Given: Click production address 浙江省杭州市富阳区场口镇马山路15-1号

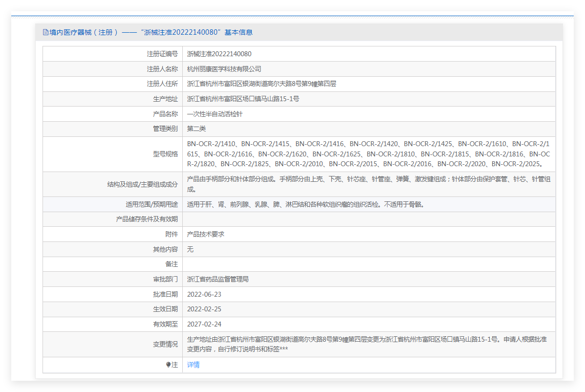Looking at the screenshot, I should click(243, 99).
